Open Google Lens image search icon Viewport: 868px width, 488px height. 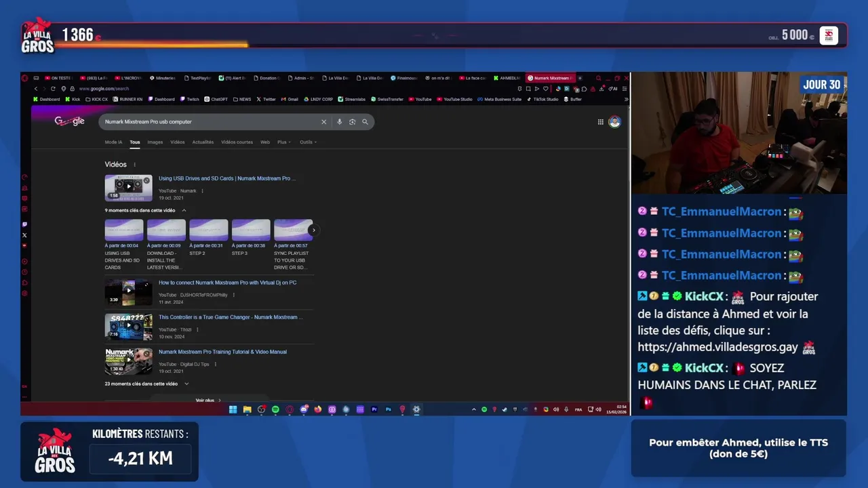(352, 122)
